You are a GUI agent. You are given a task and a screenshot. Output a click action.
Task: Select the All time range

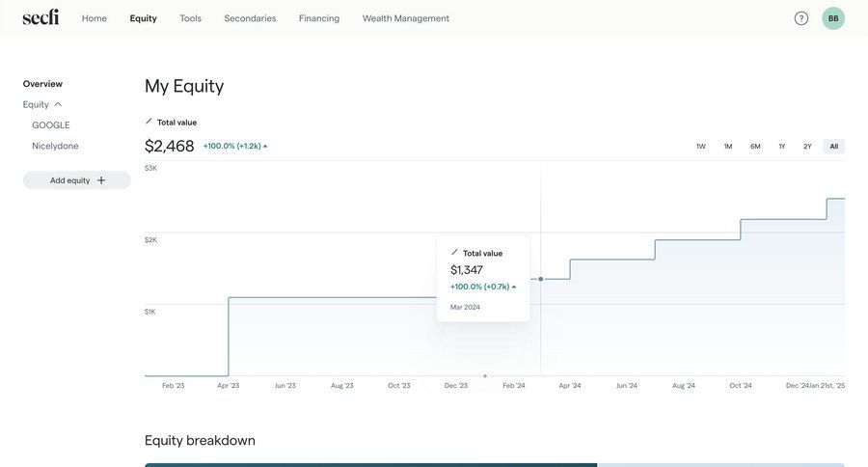coord(834,147)
